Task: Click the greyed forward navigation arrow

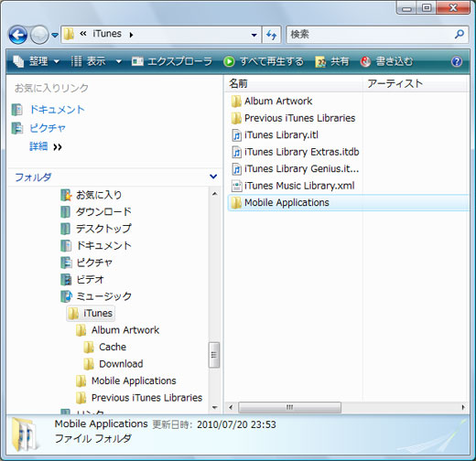Action: click(x=39, y=35)
